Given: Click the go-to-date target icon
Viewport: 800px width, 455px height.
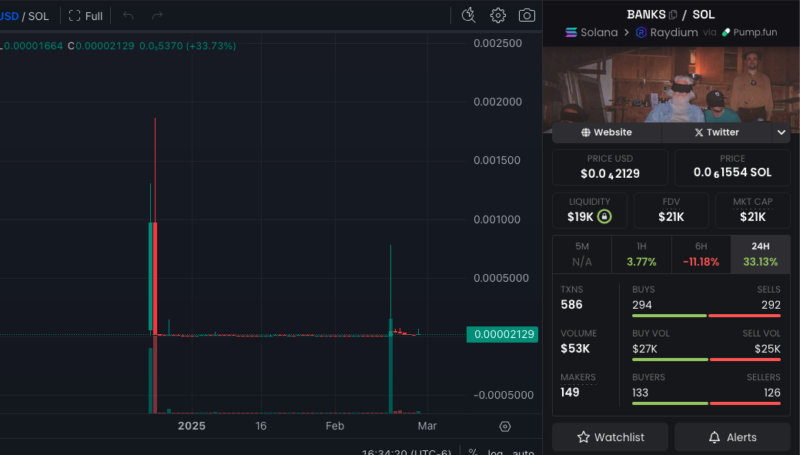Looking at the screenshot, I should 505,426.
